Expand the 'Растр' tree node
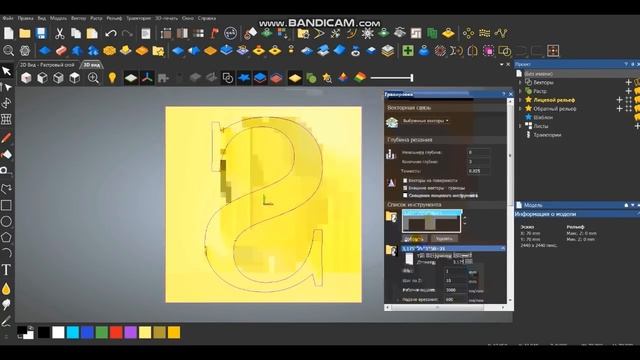Viewport: 640px width, 360px height. (x=520, y=91)
